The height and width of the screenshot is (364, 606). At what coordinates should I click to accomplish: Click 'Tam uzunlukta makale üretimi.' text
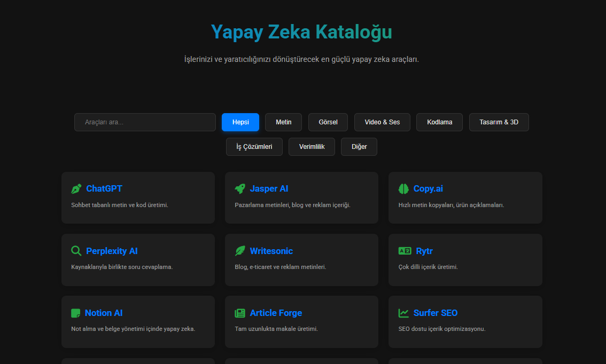pyautogui.click(x=276, y=329)
